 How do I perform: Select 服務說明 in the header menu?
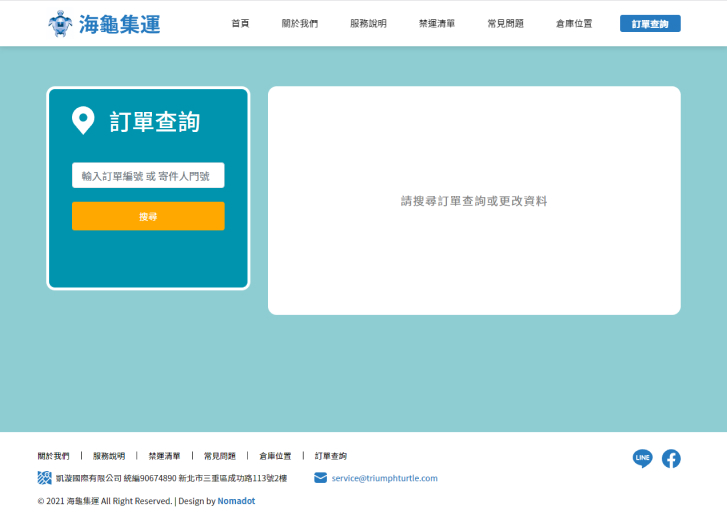[368, 23]
